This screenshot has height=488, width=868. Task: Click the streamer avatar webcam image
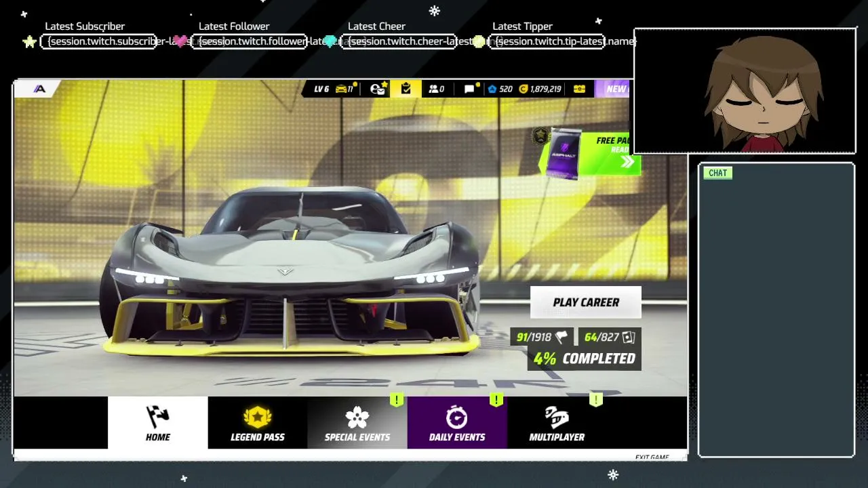point(745,91)
